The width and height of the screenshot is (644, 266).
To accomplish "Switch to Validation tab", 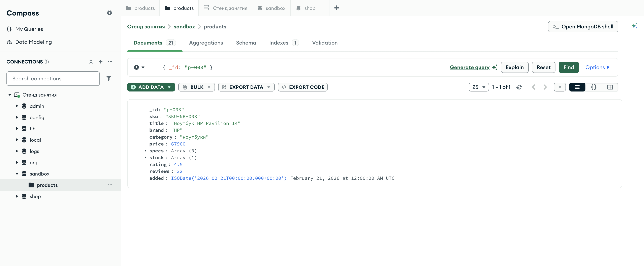I will [x=325, y=43].
